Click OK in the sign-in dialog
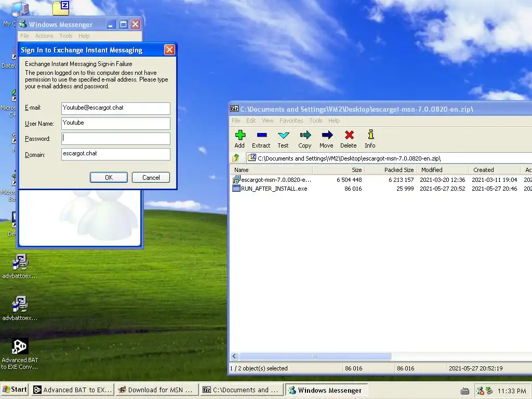This screenshot has height=399, width=532. [x=109, y=178]
